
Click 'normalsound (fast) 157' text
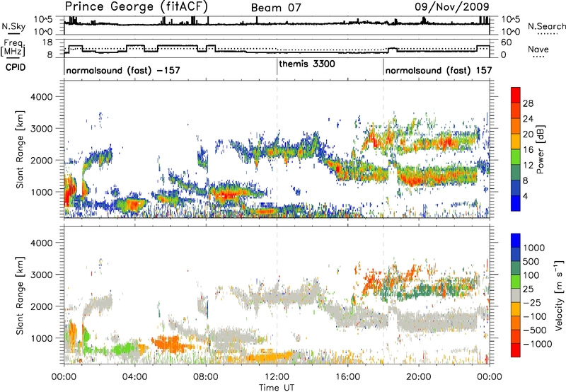[x=439, y=70]
